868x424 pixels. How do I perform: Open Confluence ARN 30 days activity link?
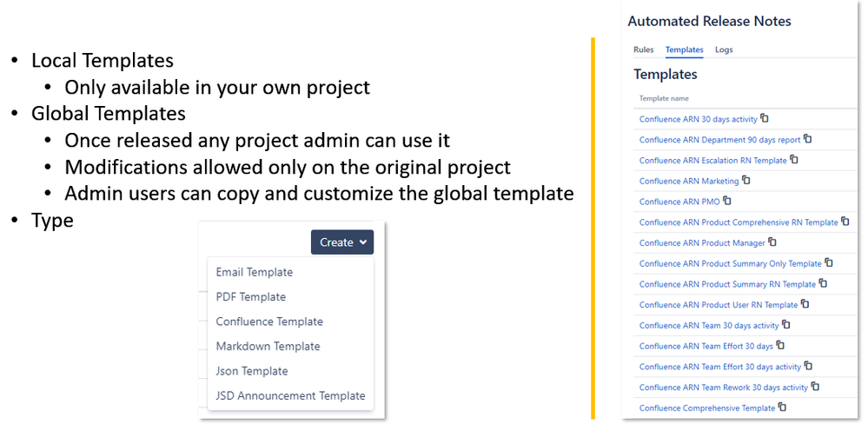pyautogui.click(x=699, y=120)
